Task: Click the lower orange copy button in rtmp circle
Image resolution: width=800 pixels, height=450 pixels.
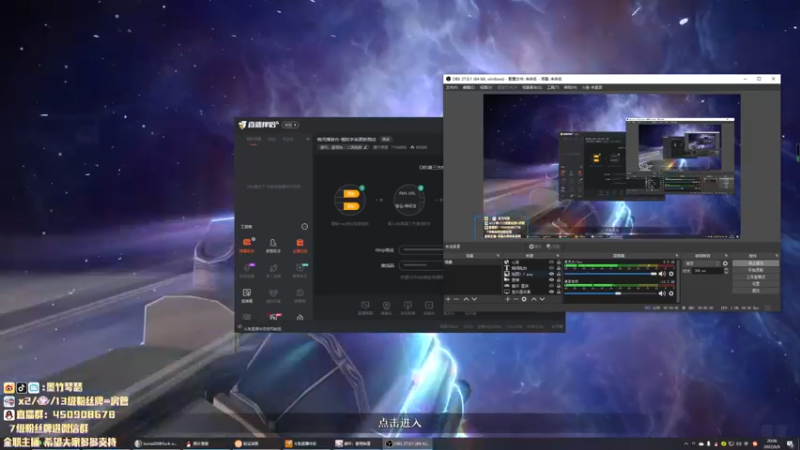Action: [x=351, y=206]
